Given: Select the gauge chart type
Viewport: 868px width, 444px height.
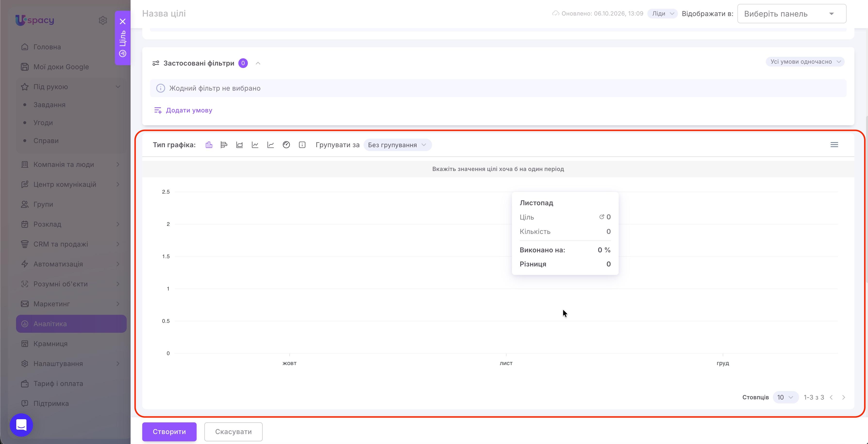Looking at the screenshot, I should pyautogui.click(x=286, y=145).
